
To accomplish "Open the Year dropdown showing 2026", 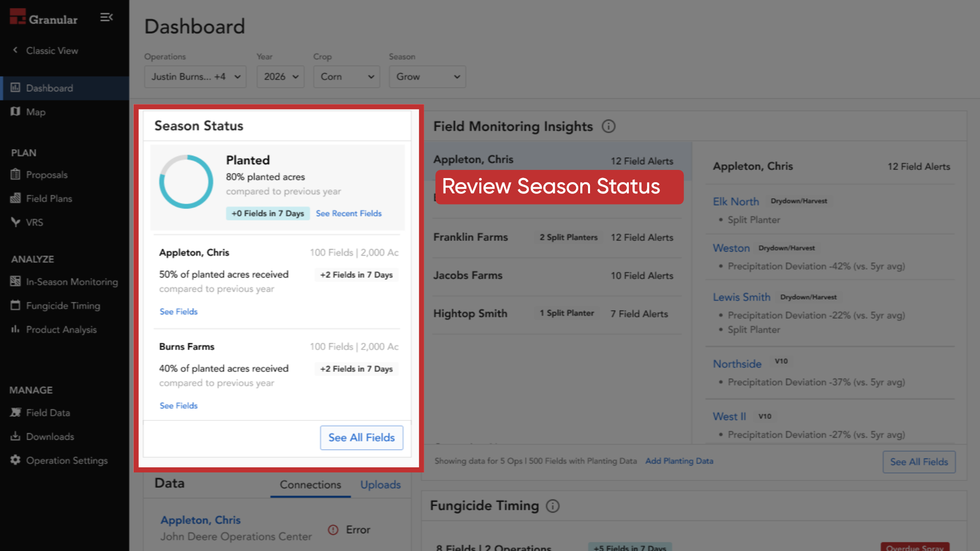I will pos(281,77).
